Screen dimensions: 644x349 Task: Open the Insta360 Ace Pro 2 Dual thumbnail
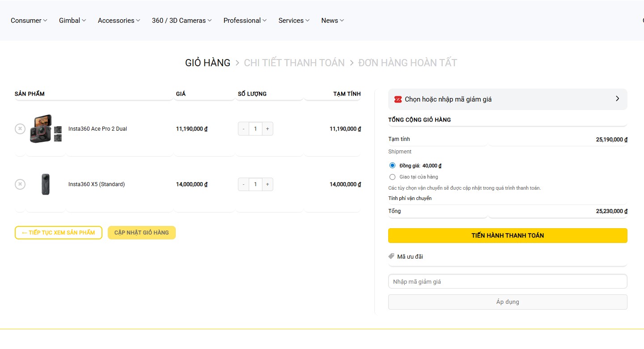pos(46,129)
